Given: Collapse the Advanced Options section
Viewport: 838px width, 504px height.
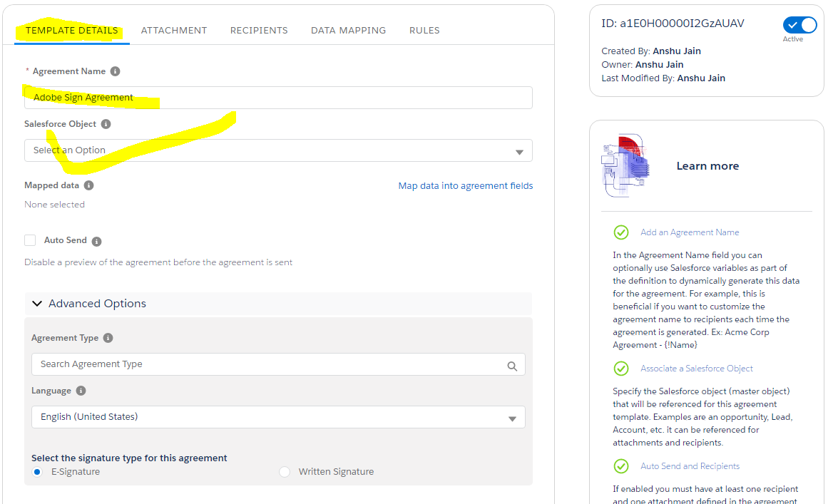Looking at the screenshot, I should click(278, 304).
